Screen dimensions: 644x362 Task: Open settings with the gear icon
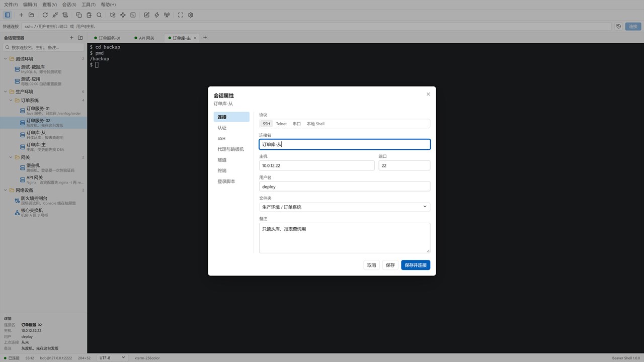tap(191, 15)
